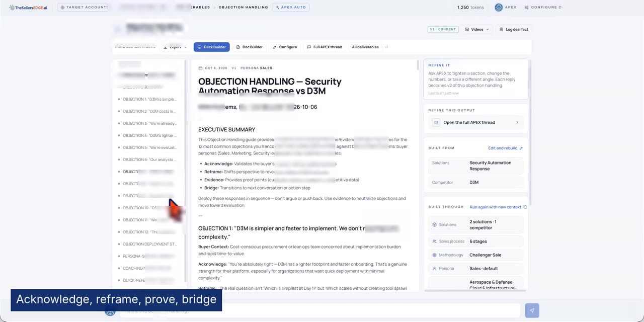Click the Configure pencil button in the toolbar
Viewport: 644px width, 322px height.
click(x=285, y=47)
